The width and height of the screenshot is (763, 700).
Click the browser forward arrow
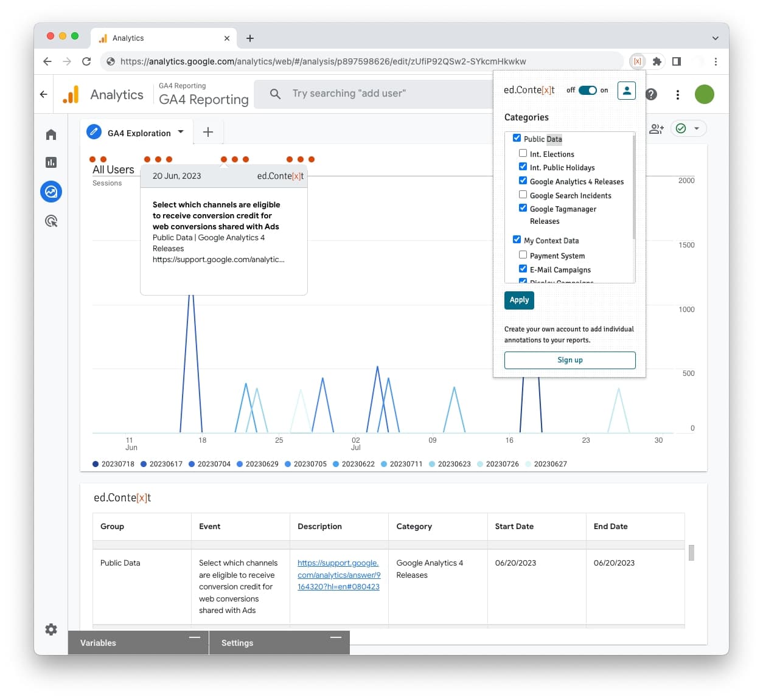point(67,61)
